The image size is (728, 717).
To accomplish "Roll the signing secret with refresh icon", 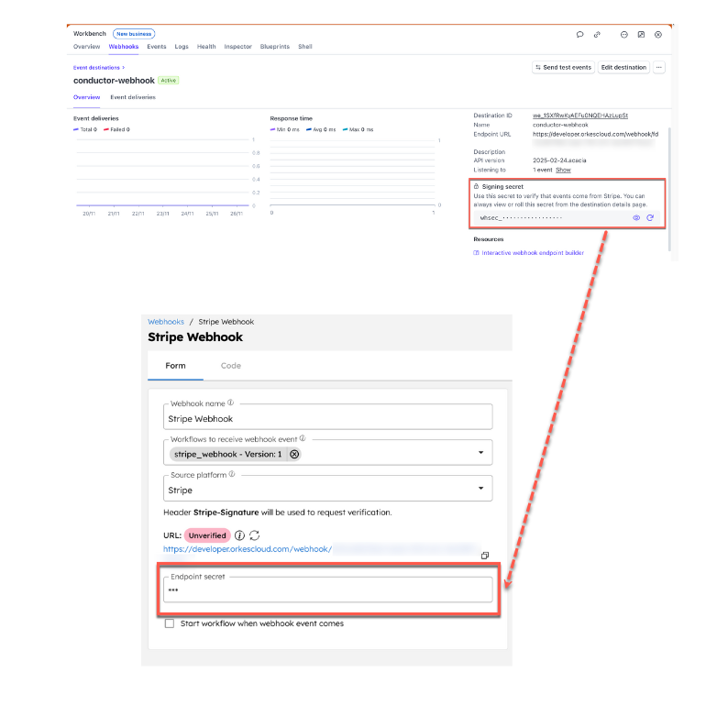I will 650,218.
